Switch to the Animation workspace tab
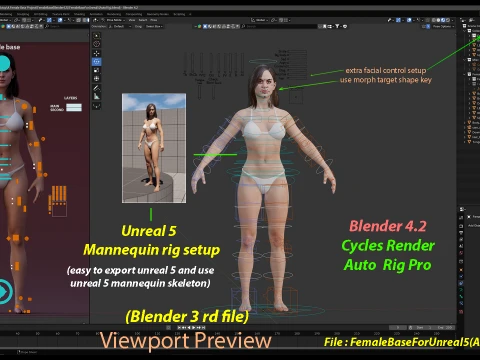This screenshot has width=480, height=360. click(x=96, y=14)
